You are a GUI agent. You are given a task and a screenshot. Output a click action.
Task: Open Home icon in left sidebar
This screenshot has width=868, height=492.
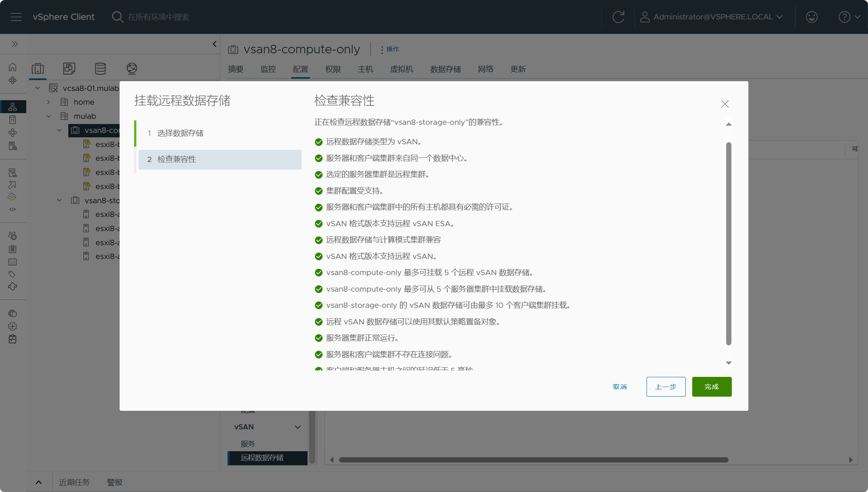click(x=13, y=67)
